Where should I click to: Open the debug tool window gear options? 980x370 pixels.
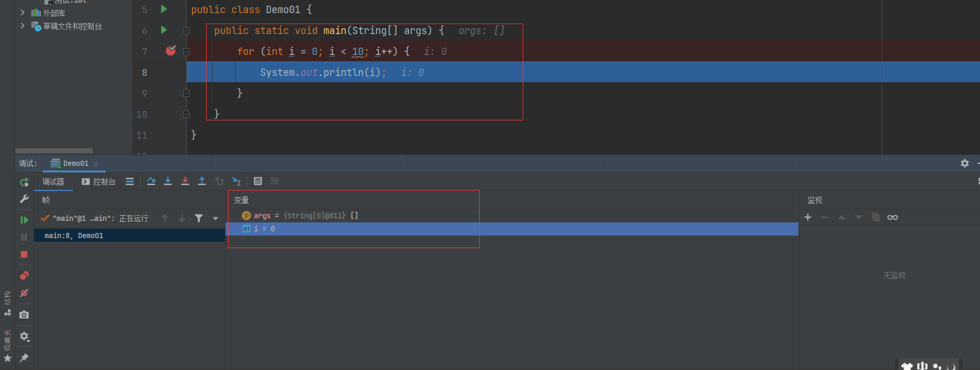click(965, 163)
